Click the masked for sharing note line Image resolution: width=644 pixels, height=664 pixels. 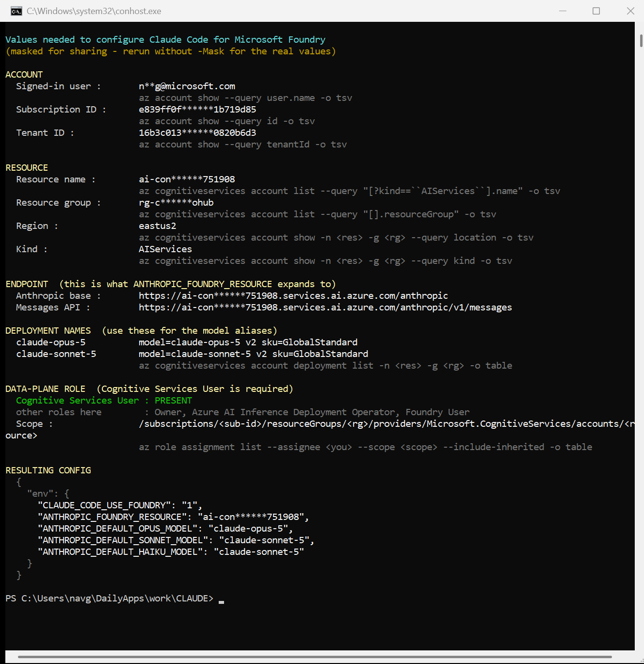(x=171, y=51)
